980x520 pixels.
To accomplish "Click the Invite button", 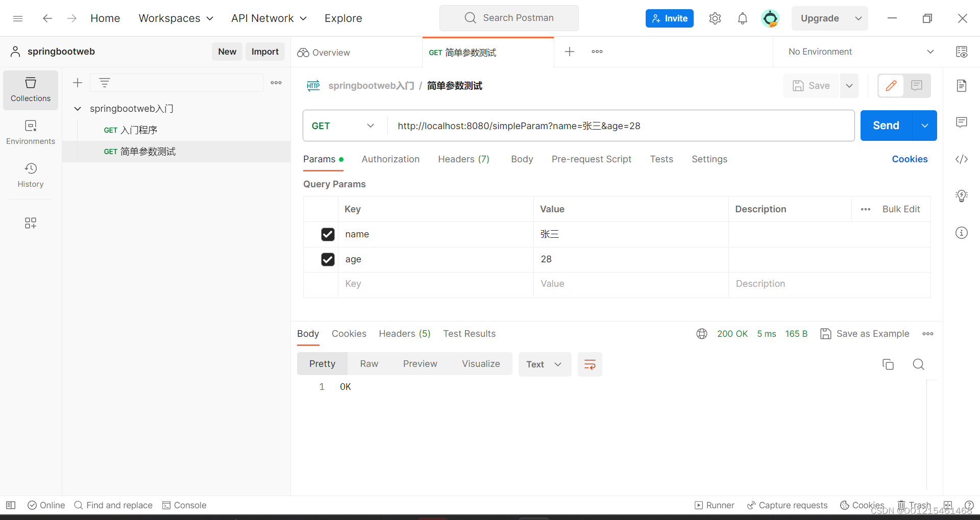I will tap(670, 18).
